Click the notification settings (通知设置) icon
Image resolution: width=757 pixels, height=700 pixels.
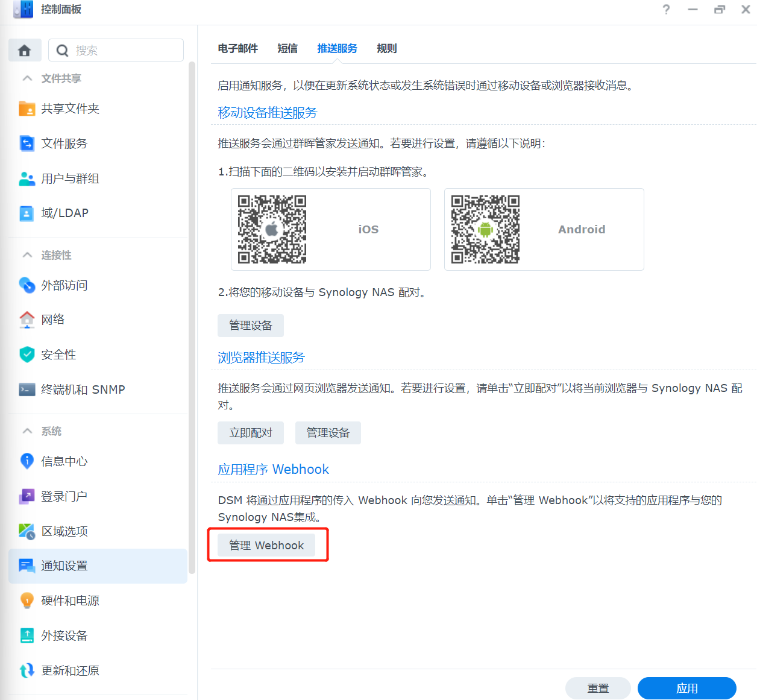(x=27, y=566)
